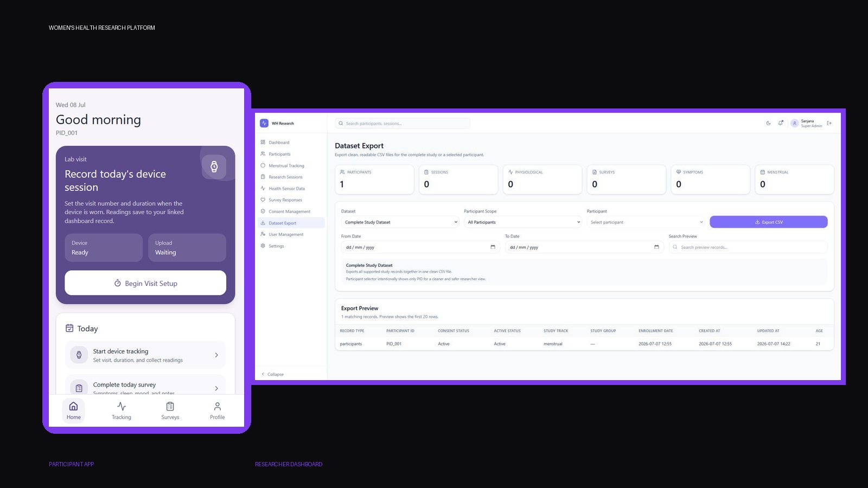The height and width of the screenshot is (488, 868).
Task: Click the SYMPTOMS stat card
Action: [710, 179]
